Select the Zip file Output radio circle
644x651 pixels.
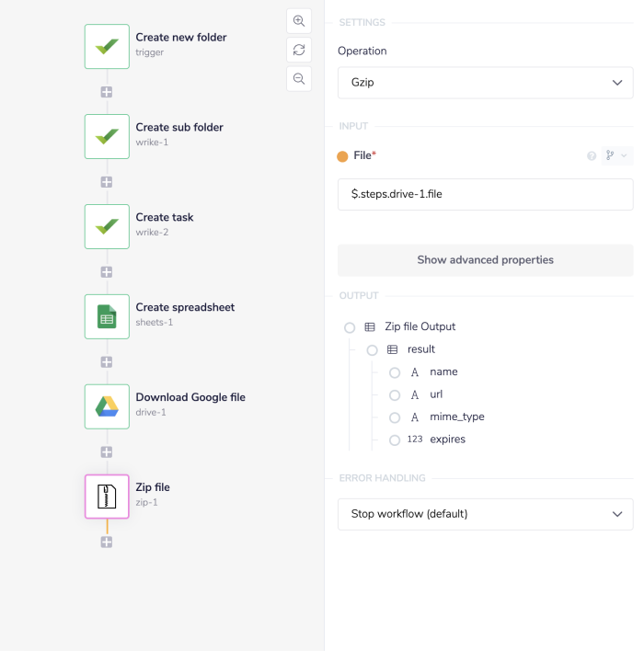coord(350,327)
